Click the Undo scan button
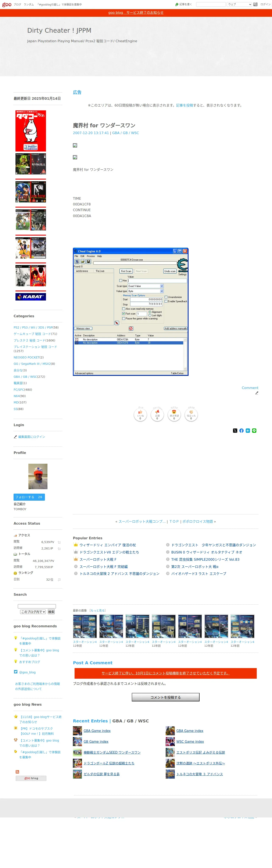This screenshot has width=272, height=868. (170, 271)
